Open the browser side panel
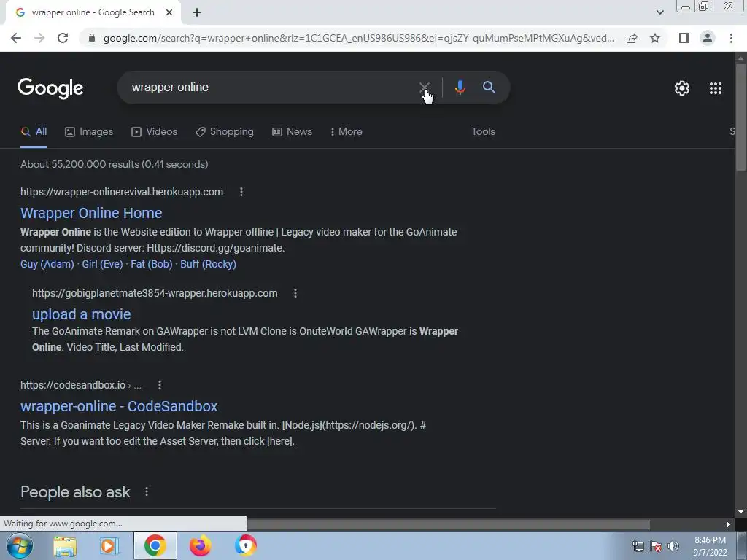 click(x=684, y=38)
